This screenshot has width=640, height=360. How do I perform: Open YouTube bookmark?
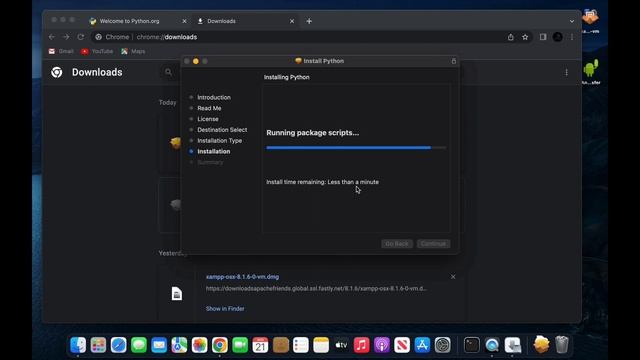coord(97,51)
